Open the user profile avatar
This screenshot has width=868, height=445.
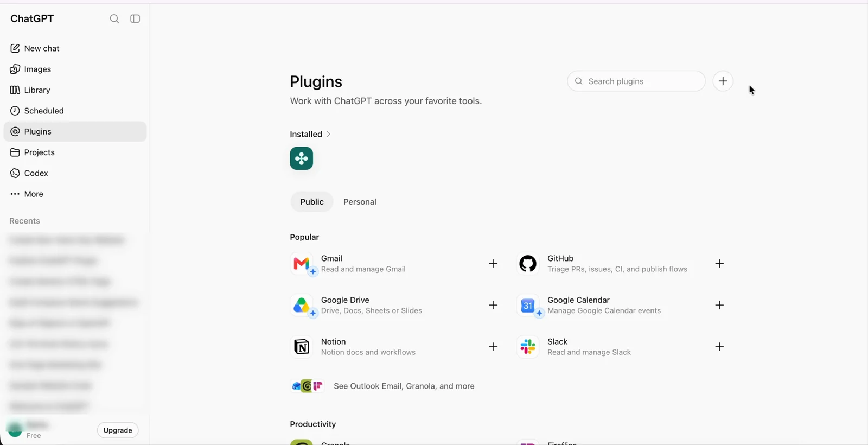point(15,430)
